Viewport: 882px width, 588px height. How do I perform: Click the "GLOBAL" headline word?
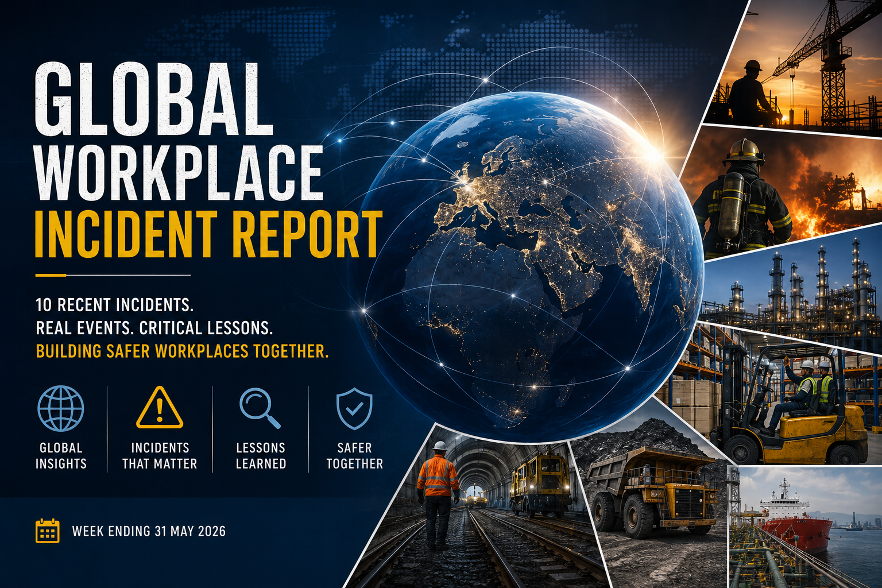coord(153,98)
